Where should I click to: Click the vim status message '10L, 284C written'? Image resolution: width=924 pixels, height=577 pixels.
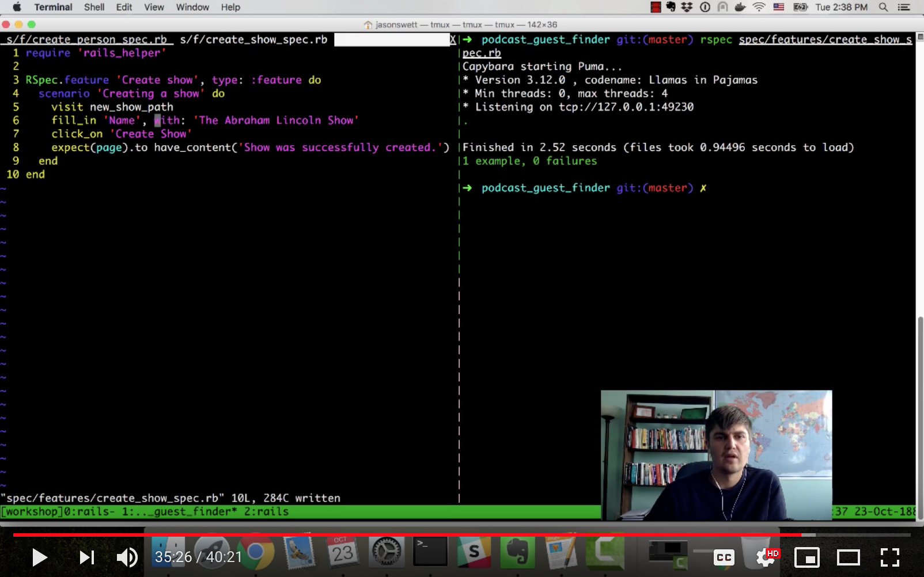[x=286, y=498]
